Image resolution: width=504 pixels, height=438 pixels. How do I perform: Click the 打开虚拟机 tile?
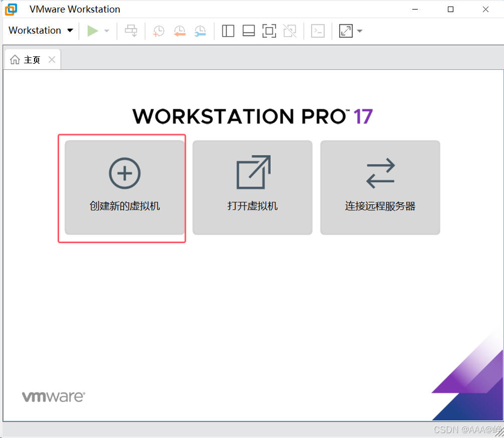[252, 187]
